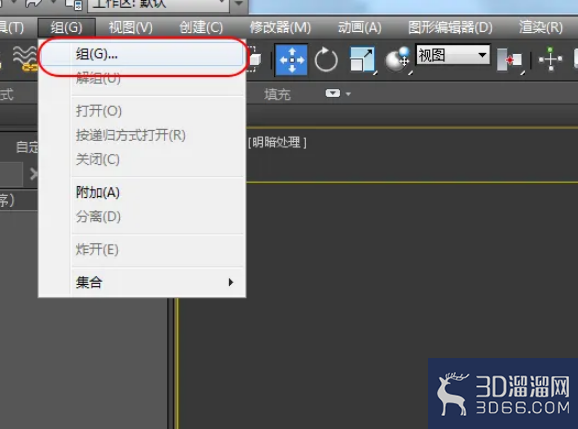The width and height of the screenshot is (578, 429).
Task: Click the select and manipulate icon
Action: coord(550,59)
